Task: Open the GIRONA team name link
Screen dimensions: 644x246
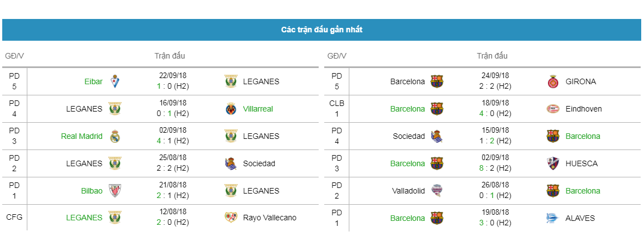Action: click(581, 81)
